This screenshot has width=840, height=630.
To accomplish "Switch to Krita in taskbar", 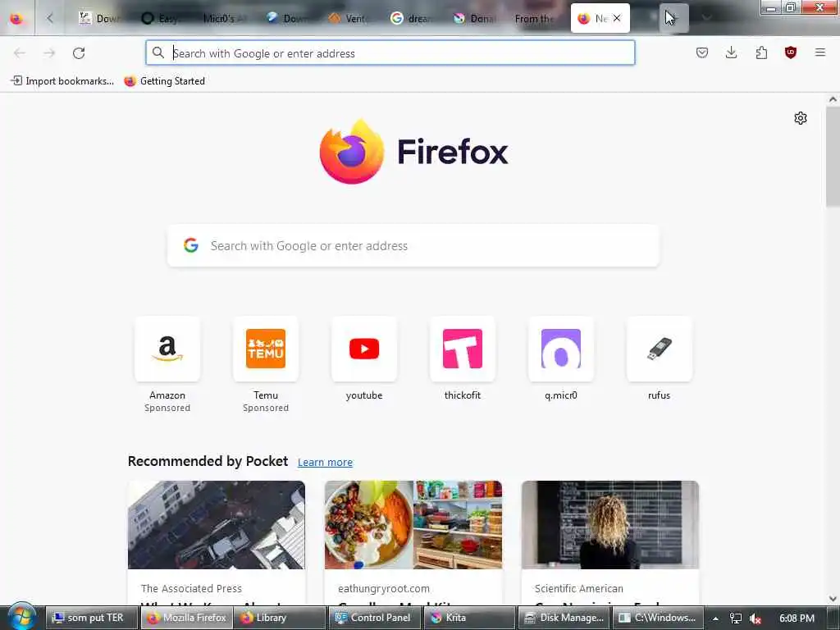I will click(468, 618).
